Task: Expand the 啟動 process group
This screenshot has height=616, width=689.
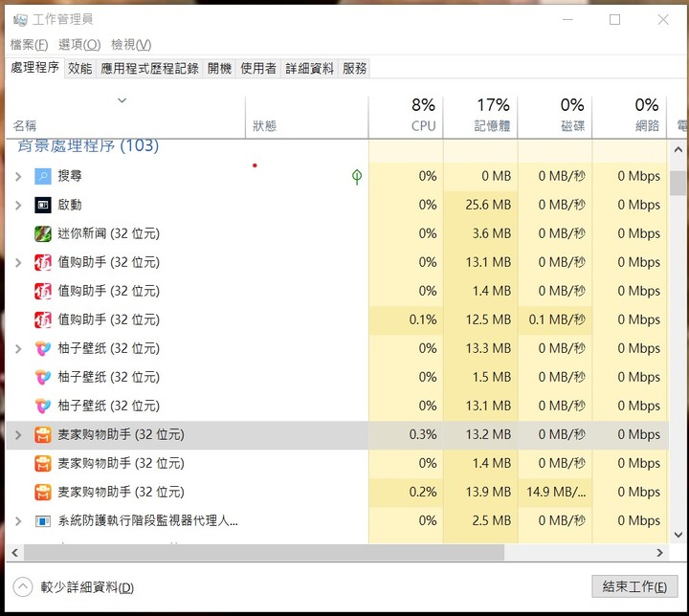Action: click(18, 206)
